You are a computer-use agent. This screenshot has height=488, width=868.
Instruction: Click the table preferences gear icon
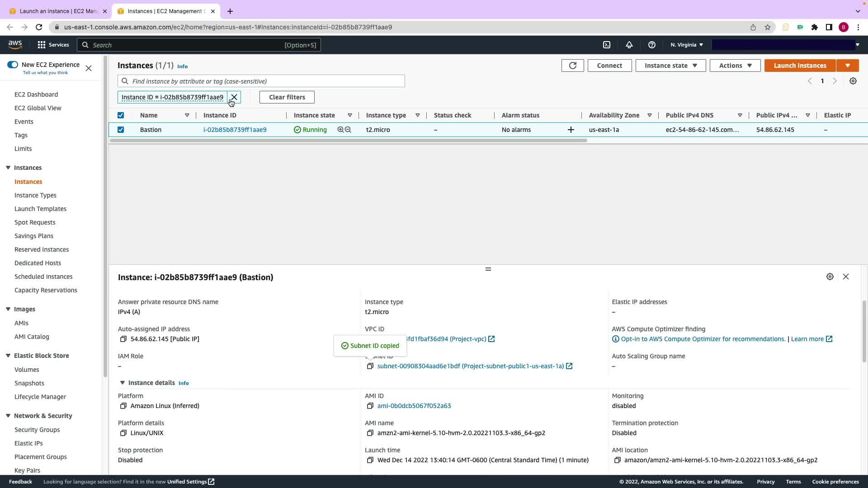pyautogui.click(x=853, y=81)
